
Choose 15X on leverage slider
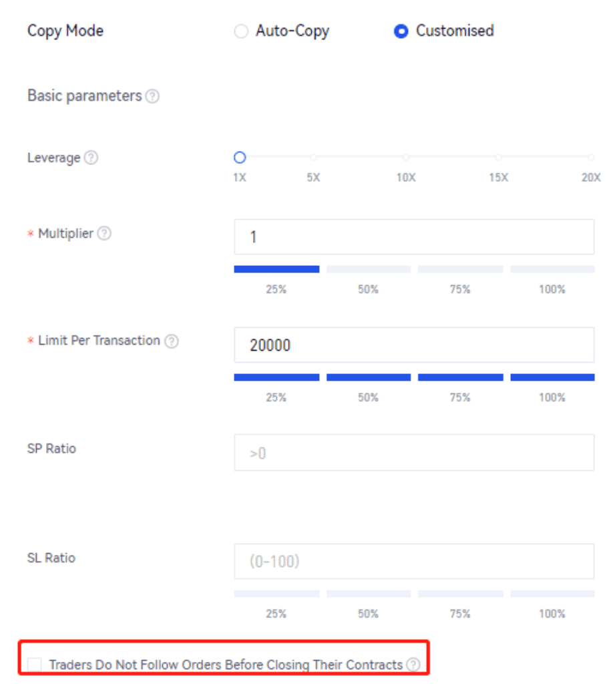[x=498, y=158]
